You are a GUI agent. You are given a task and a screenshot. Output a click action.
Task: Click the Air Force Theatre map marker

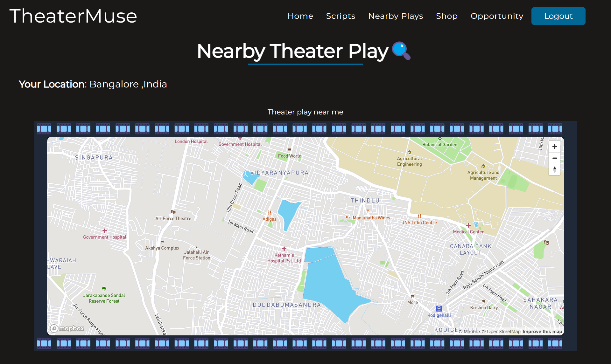173,212
